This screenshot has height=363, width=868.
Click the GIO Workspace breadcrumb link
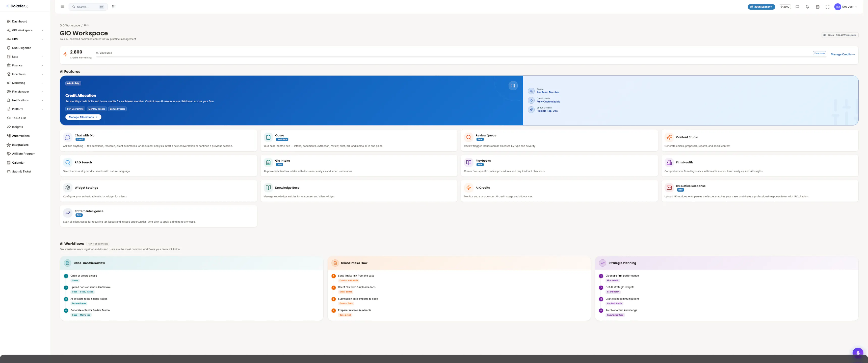[x=70, y=25]
